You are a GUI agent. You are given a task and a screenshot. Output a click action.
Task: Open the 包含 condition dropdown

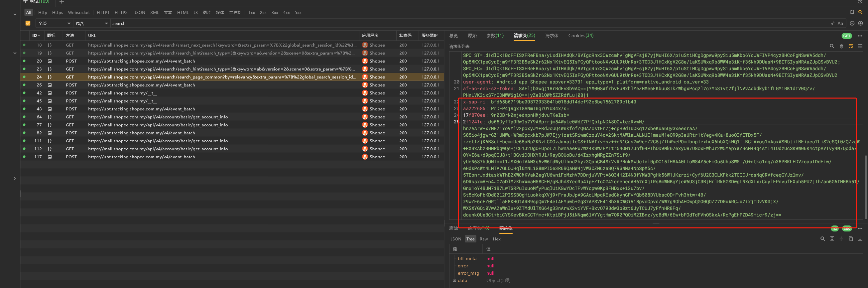(91, 23)
